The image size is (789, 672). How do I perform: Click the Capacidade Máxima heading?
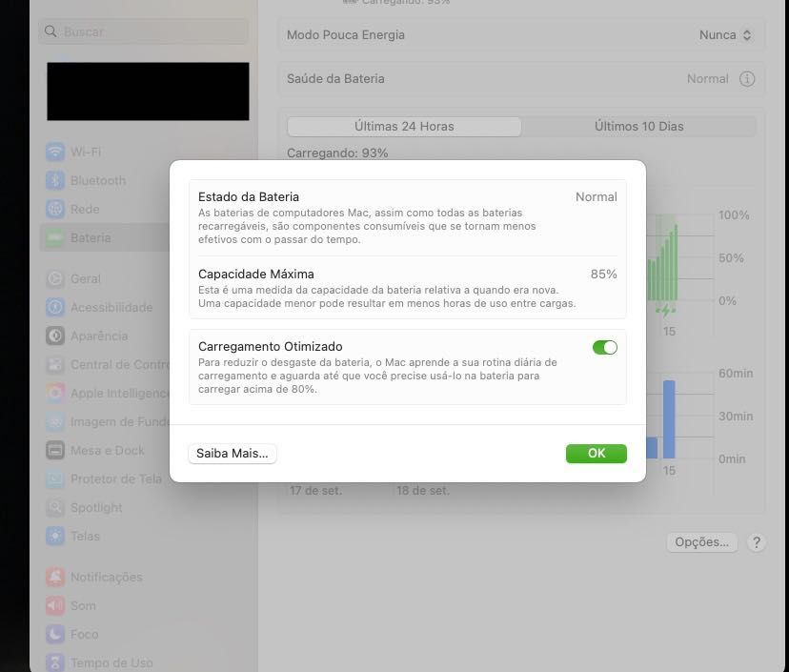pos(256,275)
